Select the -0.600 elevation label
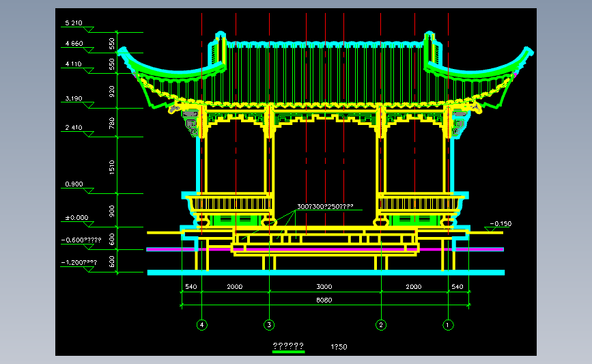Image resolution: width=592 pixels, height=364 pixels. pos(81,240)
